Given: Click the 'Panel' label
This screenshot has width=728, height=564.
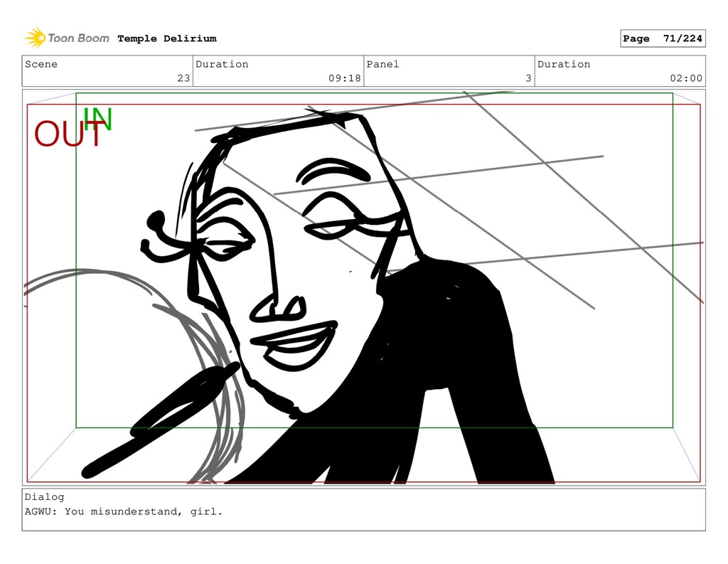Looking at the screenshot, I should (x=382, y=64).
